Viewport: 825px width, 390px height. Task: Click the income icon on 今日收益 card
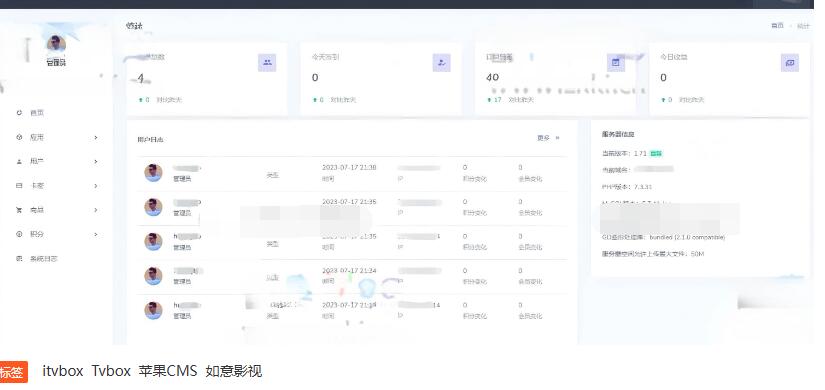pyautogui.click(x=790, y=63)
